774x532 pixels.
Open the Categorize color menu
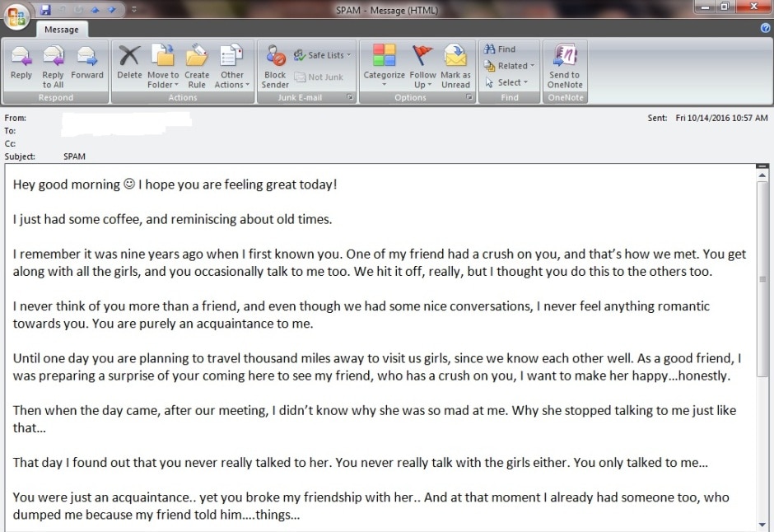(x=384, y=66)
